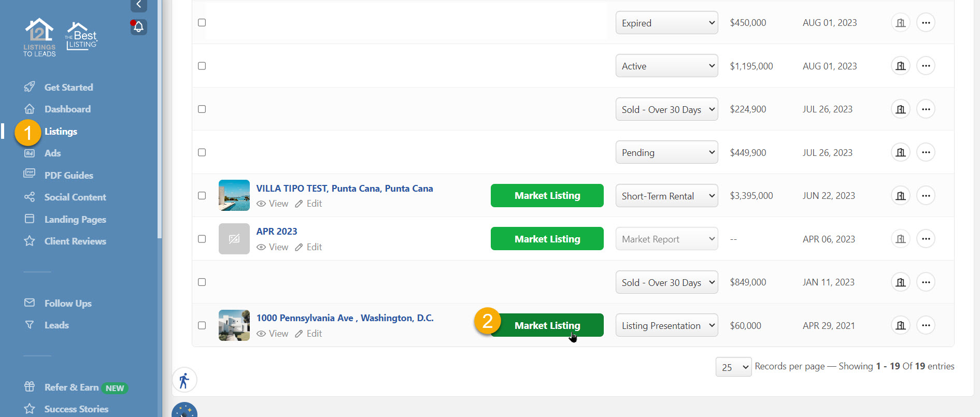This screenshot has height=417, width=980.
Task: View the APR 2023 listing
Action: 273,247
